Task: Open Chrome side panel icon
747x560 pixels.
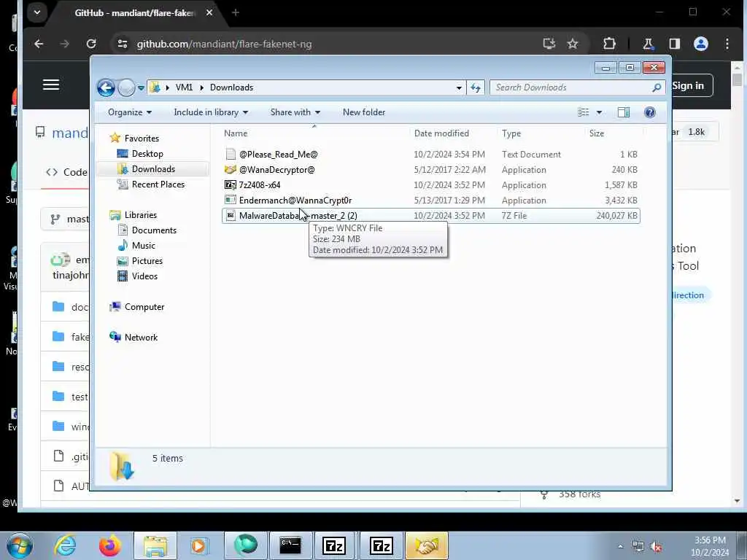Action: (x=674, y=44)
